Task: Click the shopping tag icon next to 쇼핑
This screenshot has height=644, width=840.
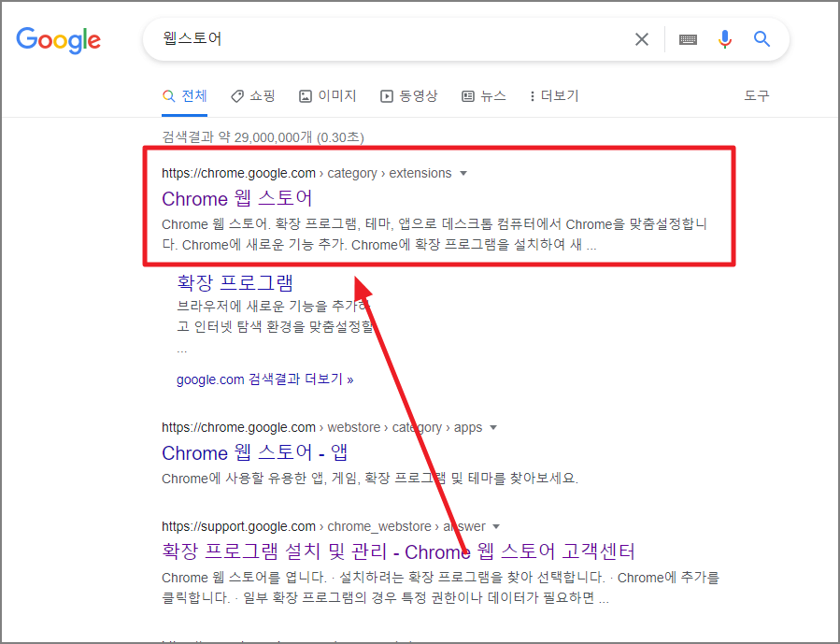Action: pyautogui.click(x=236, y=95)
